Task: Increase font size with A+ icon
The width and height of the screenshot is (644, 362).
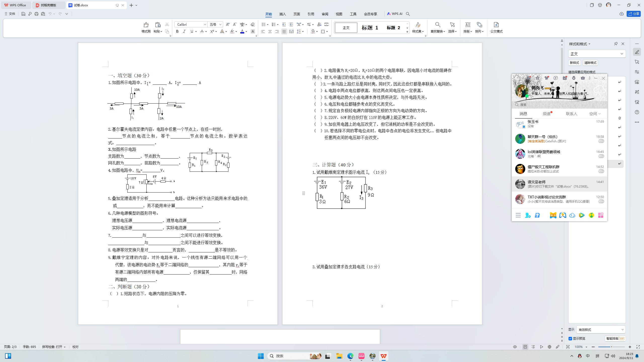Action: pyautogui.click(x=227, y=24)
